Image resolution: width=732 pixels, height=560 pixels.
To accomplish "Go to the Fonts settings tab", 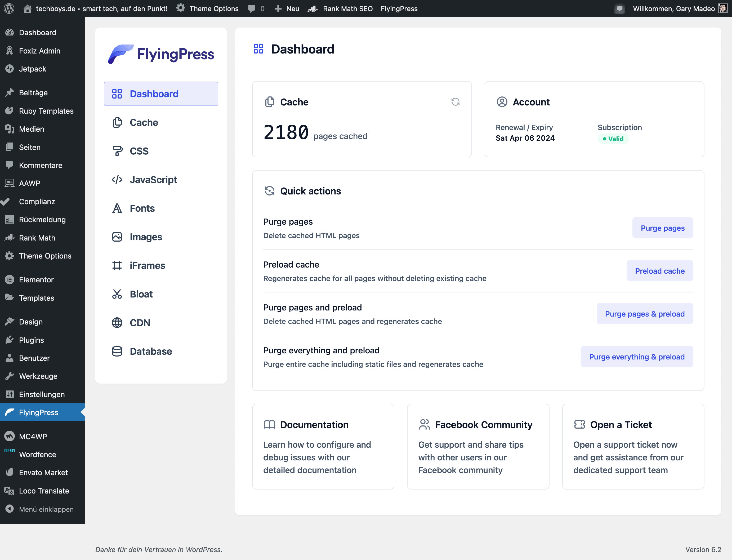I will (161, 208).
